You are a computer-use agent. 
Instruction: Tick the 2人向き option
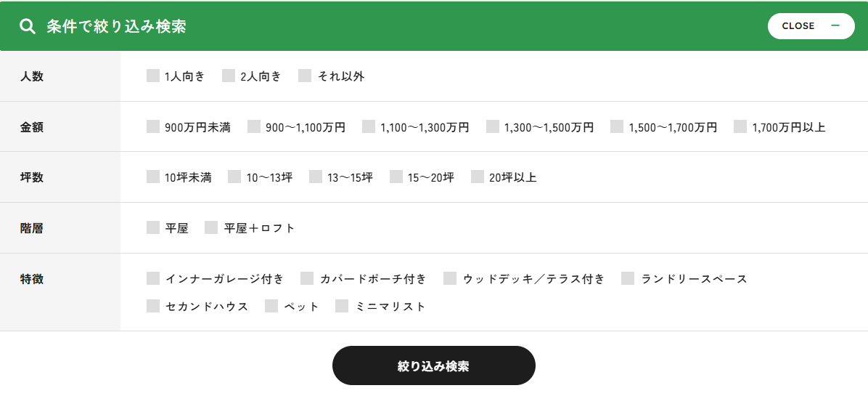pos(229,76)
